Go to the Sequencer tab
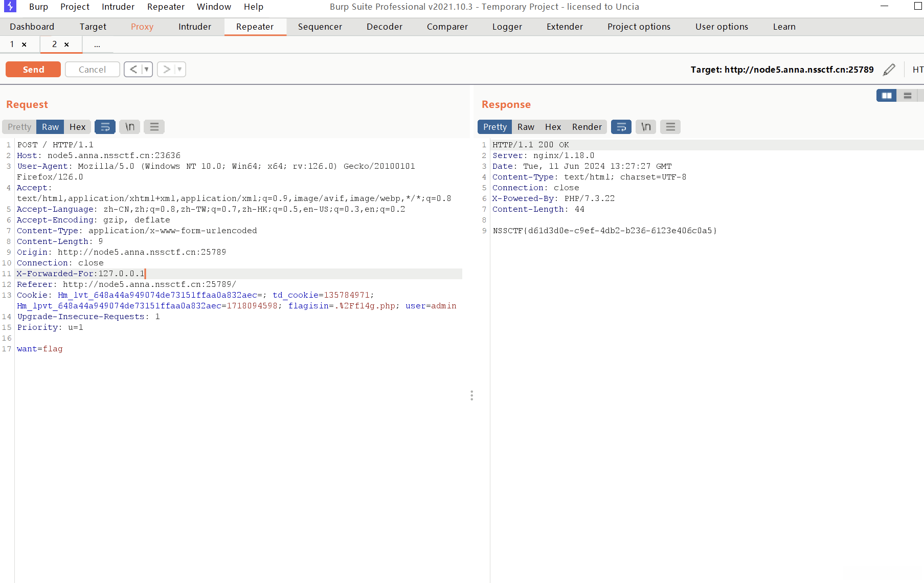 click(x=320, y=27)
